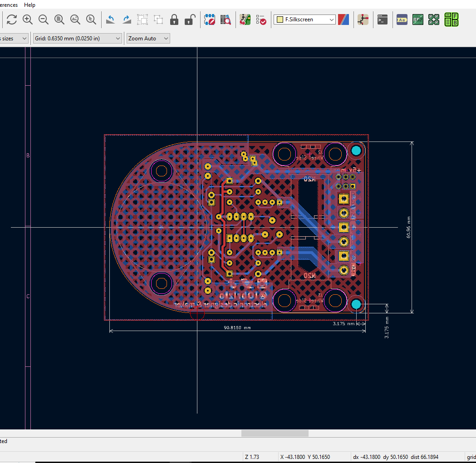476x463 pixels.
Task: Open the Help menu
Action: (x=29, y=5)
